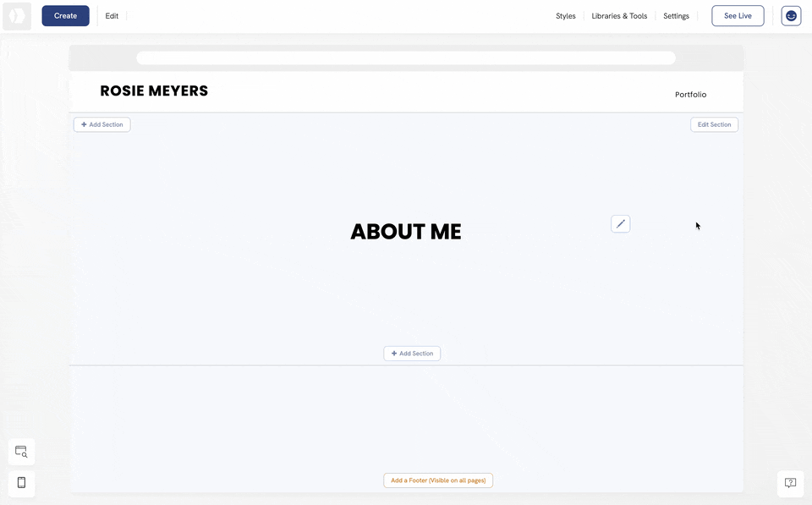This screenshot has height=505, width=812.
Task: Open Libraries & Tools
Action: [x=619, y=16]
